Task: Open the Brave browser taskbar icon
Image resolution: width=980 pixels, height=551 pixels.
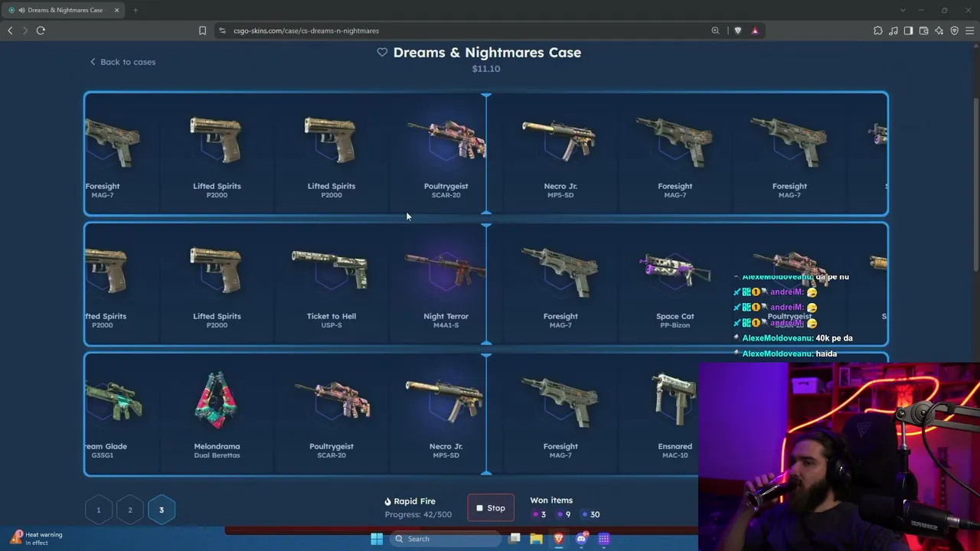Action: [x=559, y=539]
